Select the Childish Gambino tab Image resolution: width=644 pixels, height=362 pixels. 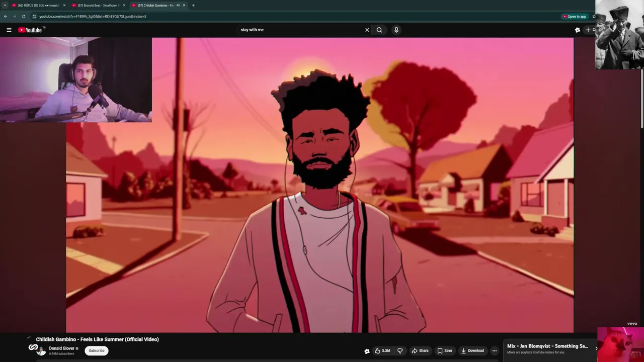pyautogui.click(x=156, y=5)
